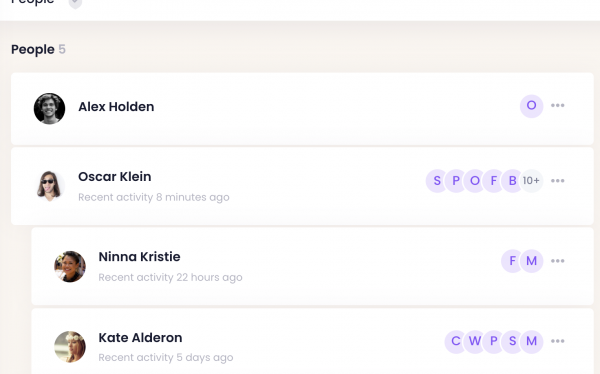Screen dimensions: 600x374
Task: Click the W badge on Kate Alderon's row
Action: [475, 341]
